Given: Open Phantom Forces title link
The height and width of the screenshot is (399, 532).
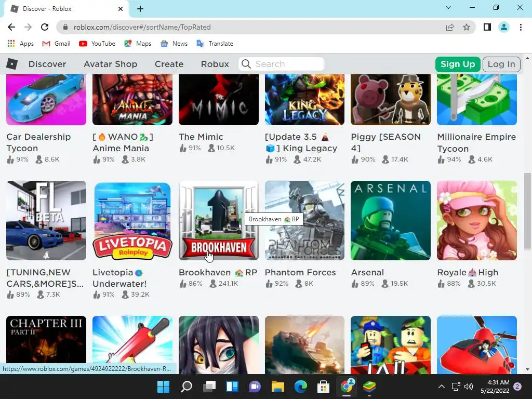Looking at the screenshot, I should [x=300, y=272].
